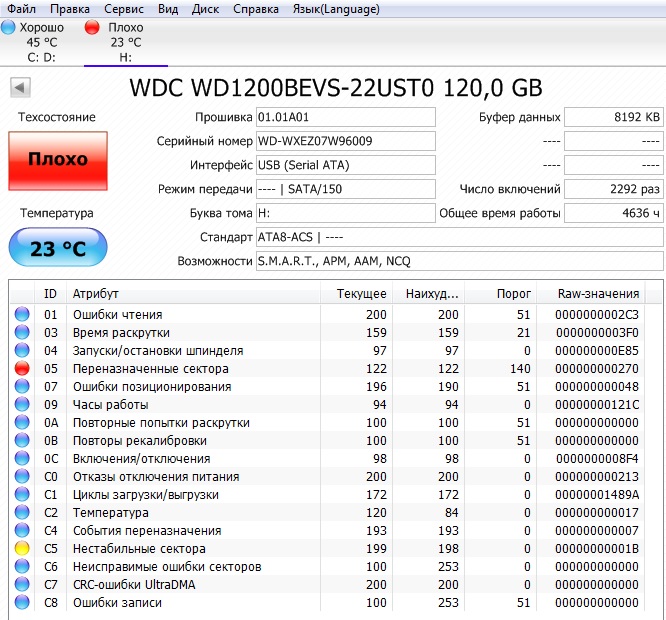Screen dimensions: 666x620
Task: Click the blue icon for Включения/отключения
Action: coord(22,458)
